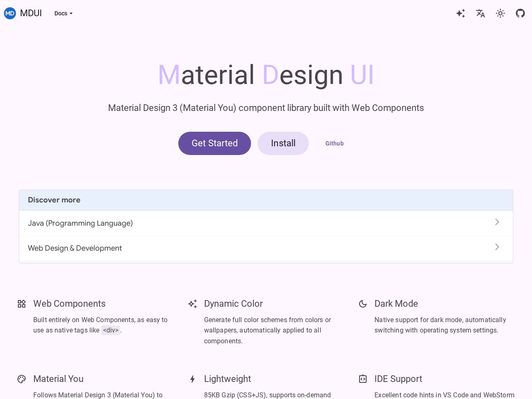Open the Docs dropdown menu
The image size is (532, 399).
pyautogui.click(x=64, y=13)
